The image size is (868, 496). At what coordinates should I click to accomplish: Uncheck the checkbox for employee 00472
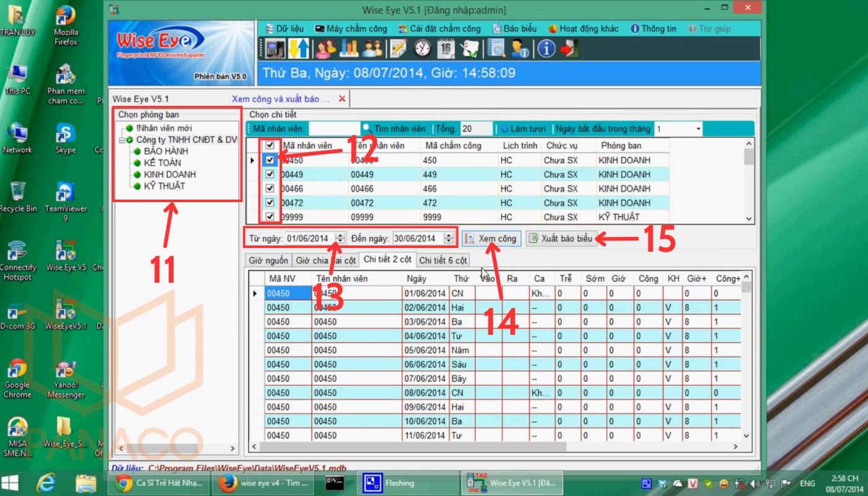click(x=270, y=203)
